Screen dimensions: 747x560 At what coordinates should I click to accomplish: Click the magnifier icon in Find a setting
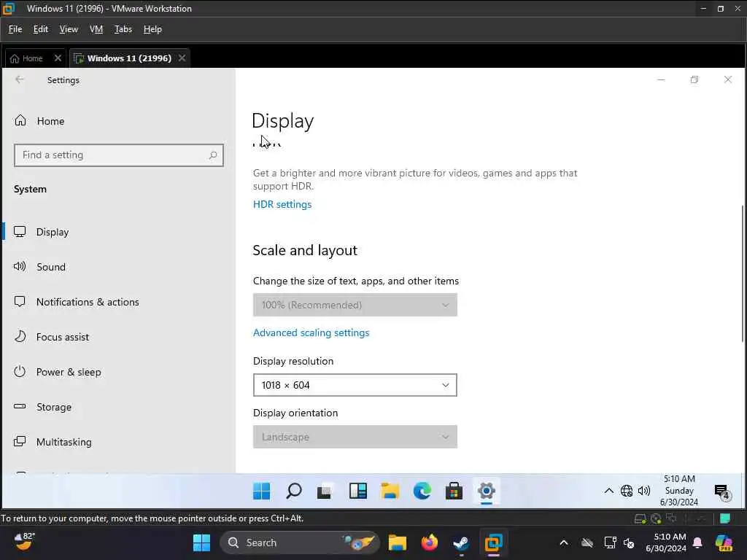click(x=213, y=155)
